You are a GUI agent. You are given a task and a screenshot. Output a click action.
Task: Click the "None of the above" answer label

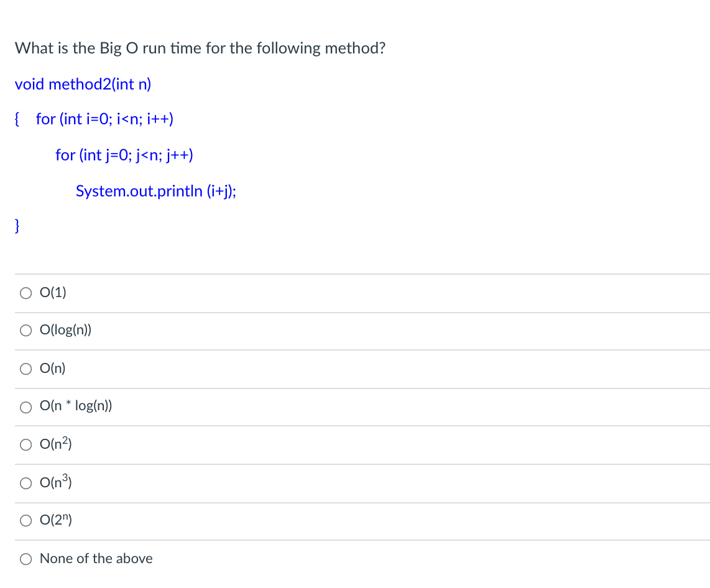tap(96, 559)
